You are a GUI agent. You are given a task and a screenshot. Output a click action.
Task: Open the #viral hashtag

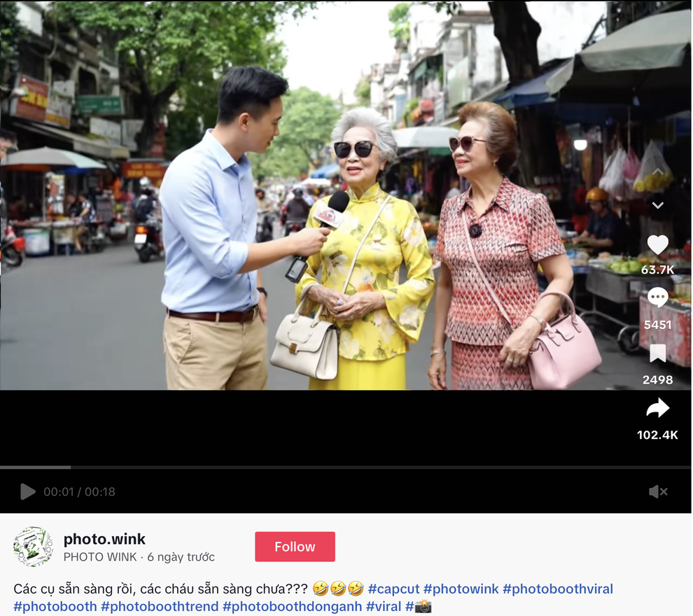[384, 606]
